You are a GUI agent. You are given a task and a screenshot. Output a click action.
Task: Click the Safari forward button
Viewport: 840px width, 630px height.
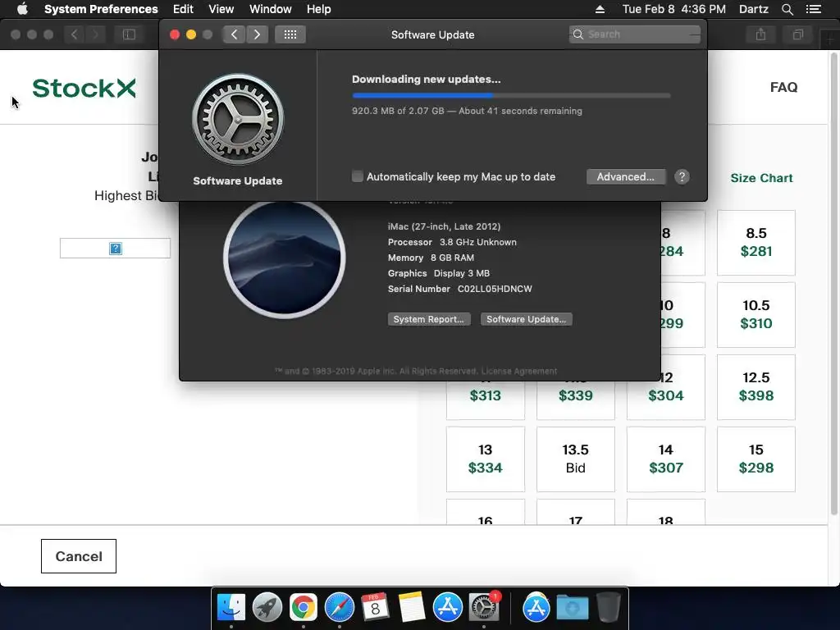point(95,34)
